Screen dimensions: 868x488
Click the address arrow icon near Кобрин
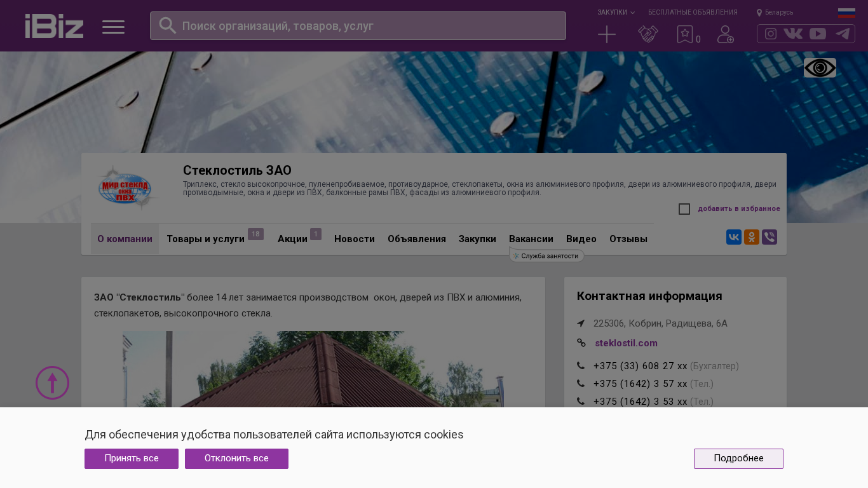point(581,323)
